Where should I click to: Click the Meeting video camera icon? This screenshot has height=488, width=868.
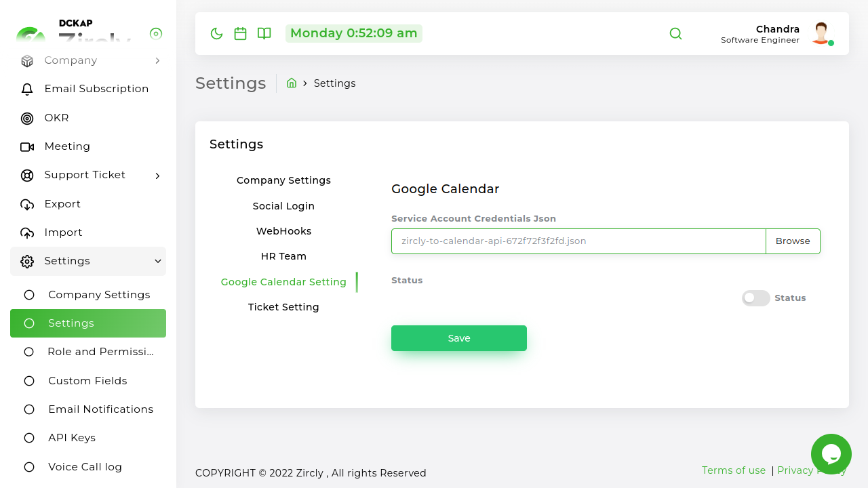[27, 147]
